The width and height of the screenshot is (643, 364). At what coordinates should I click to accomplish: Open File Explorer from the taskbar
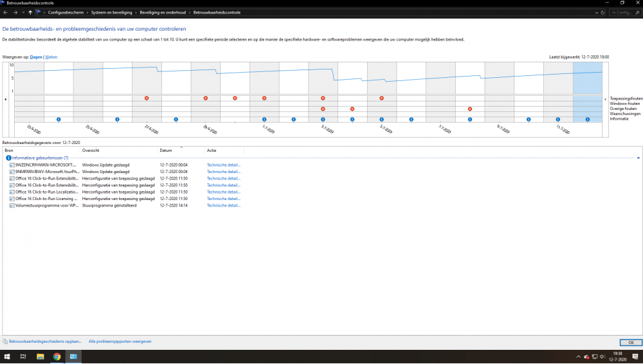point(40,356)
